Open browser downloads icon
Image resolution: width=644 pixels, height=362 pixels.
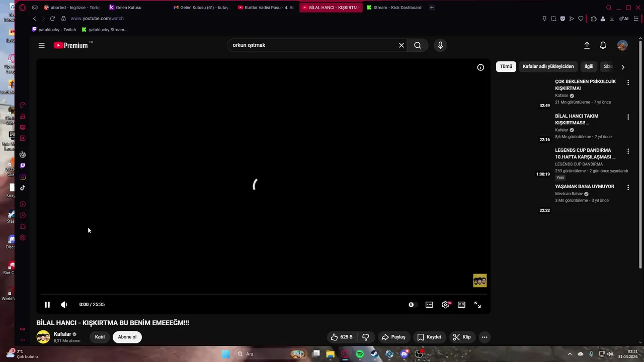[612, 19]
